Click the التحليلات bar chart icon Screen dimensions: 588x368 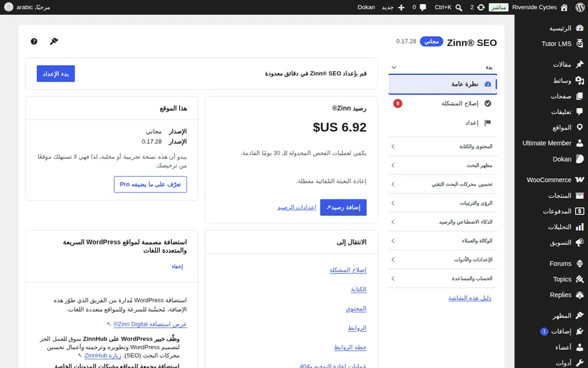pyautogui.click(x=580, y=227)
